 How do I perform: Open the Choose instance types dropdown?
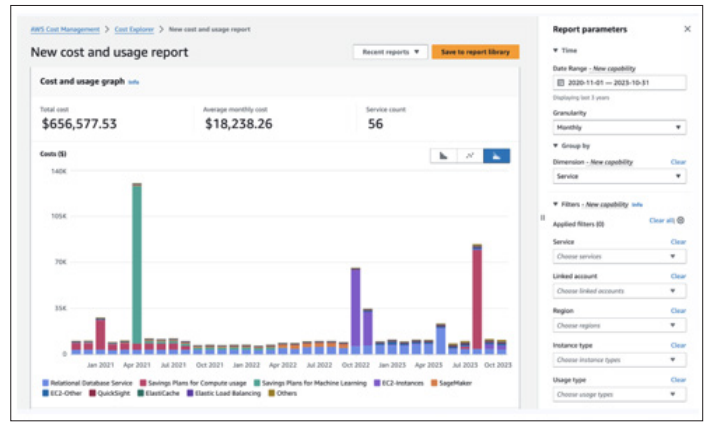(620, 360)
